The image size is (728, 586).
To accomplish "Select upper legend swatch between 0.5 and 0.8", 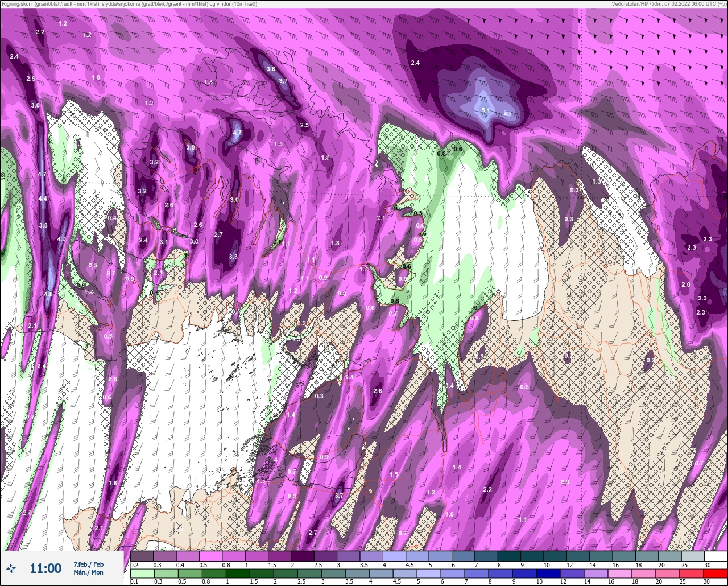I will [x=211, y=556].
